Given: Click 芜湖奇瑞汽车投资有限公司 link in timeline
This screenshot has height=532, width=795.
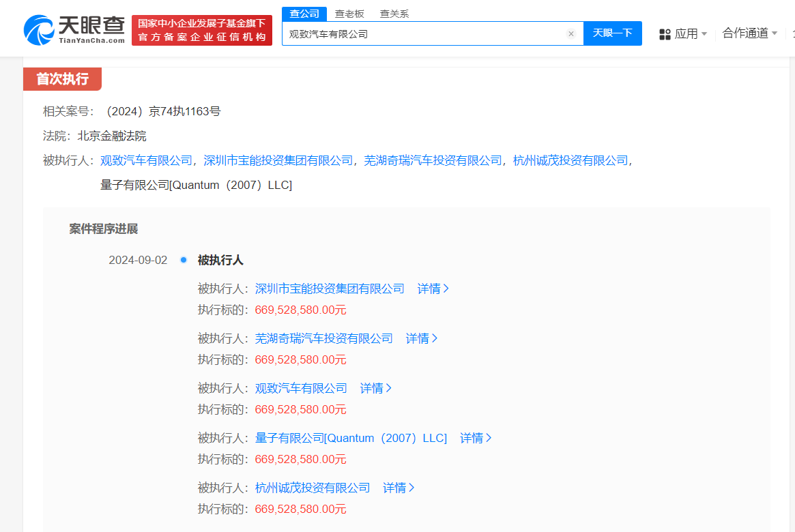Looking at the screenshot, I should (324, 338).
